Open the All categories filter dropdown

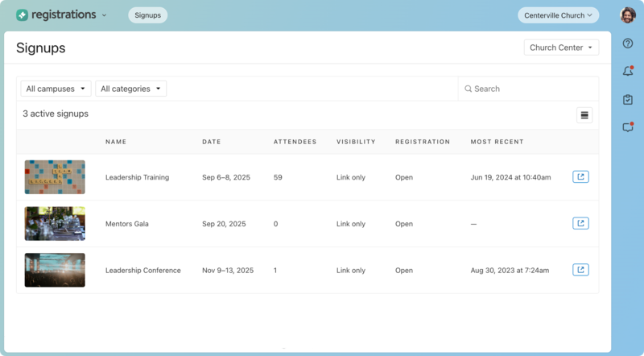click(130, 89)
